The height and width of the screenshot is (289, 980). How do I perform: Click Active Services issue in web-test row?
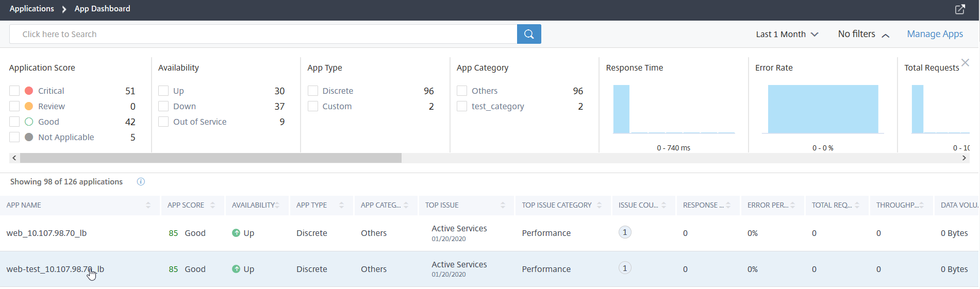(459, 264)
